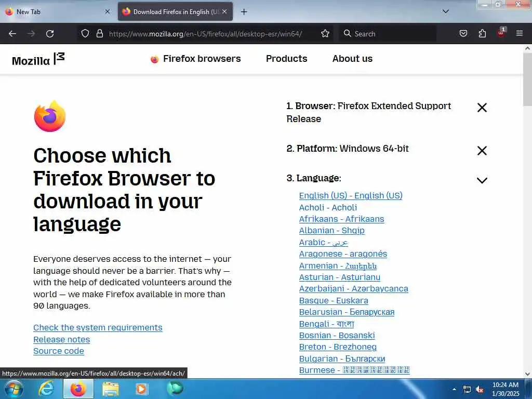Choose the Bengali language link
Screen dimensions: 532x399
pos(326,324)
